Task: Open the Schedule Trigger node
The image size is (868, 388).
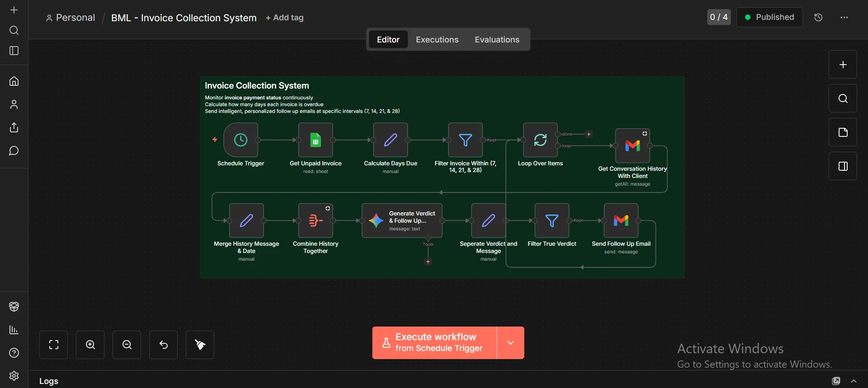Action: [x=241, y=140]
